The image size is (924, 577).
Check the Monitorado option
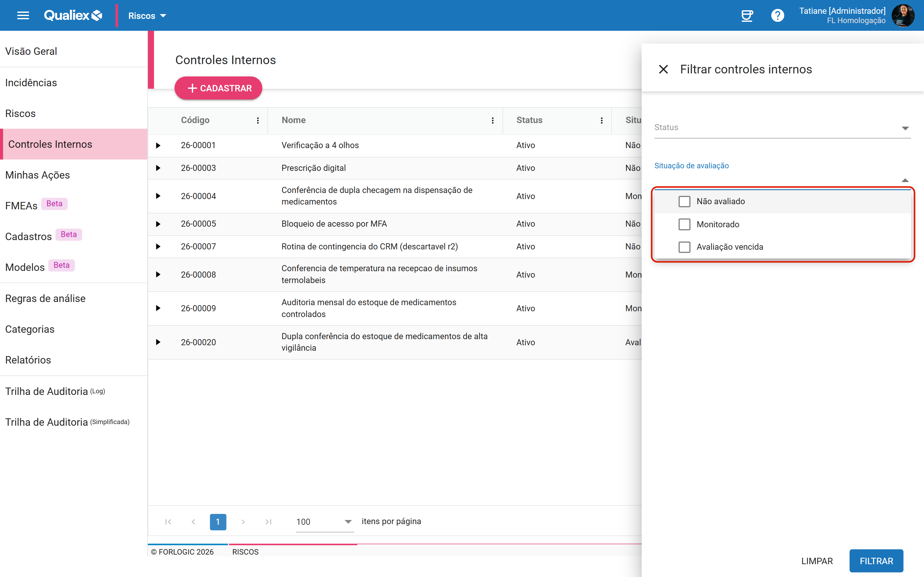[684, 224]
